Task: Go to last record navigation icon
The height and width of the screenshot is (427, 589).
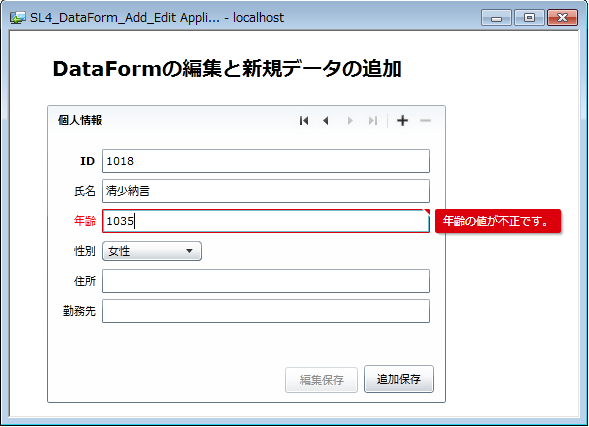Action: [373, 121]
